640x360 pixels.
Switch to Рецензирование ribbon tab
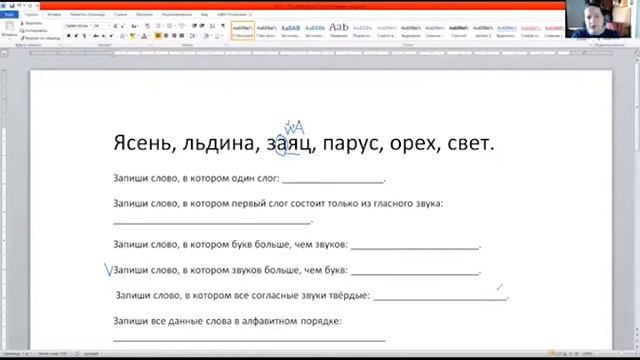click(x=177, y=14)
